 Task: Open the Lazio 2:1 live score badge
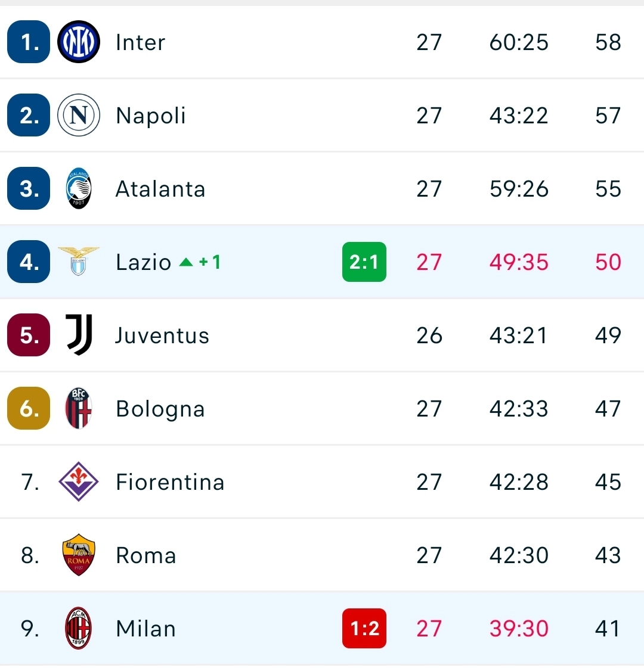point(364,262)
